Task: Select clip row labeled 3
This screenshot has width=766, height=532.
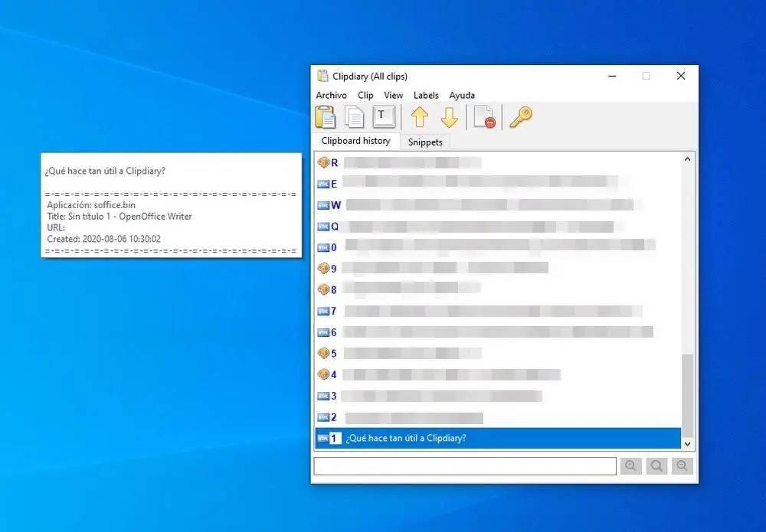Action: click(498, 396)
